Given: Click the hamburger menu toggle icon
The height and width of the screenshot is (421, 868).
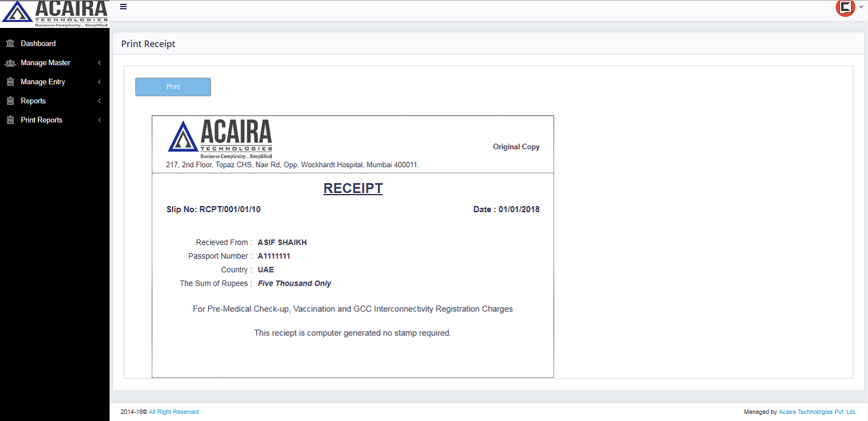Looking at the screenshot, I should click(x=123, y=7).
